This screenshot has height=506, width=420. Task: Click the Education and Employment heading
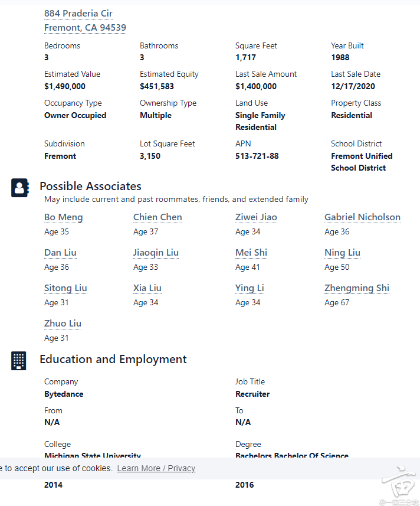point(113,360)
